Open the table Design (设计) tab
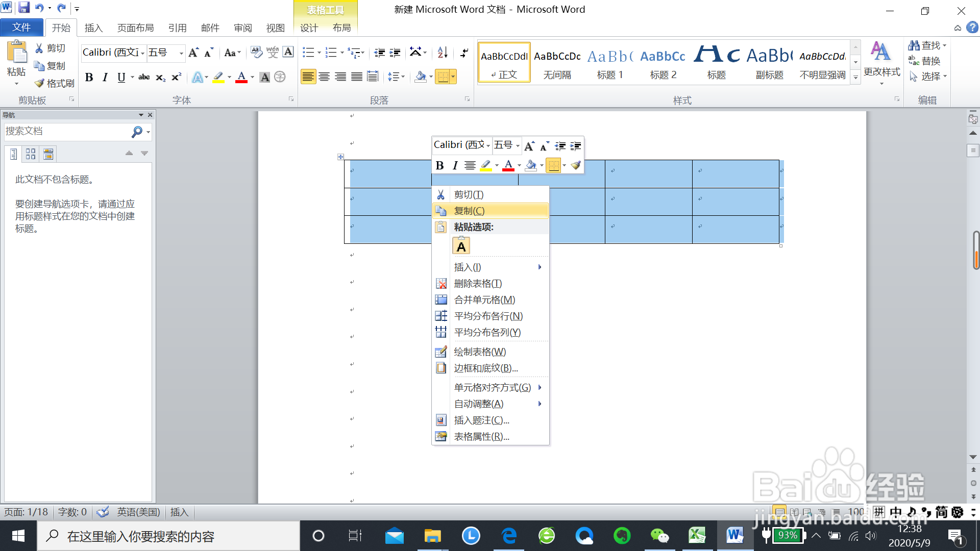The width and height of the screenshot is (980, 551). (x=309, y=28)
